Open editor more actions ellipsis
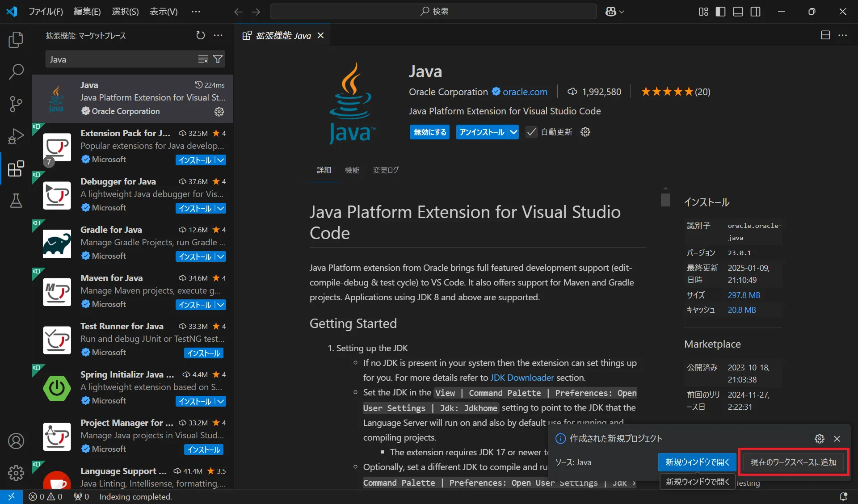The image size is (858, 504). click(843, 35)
